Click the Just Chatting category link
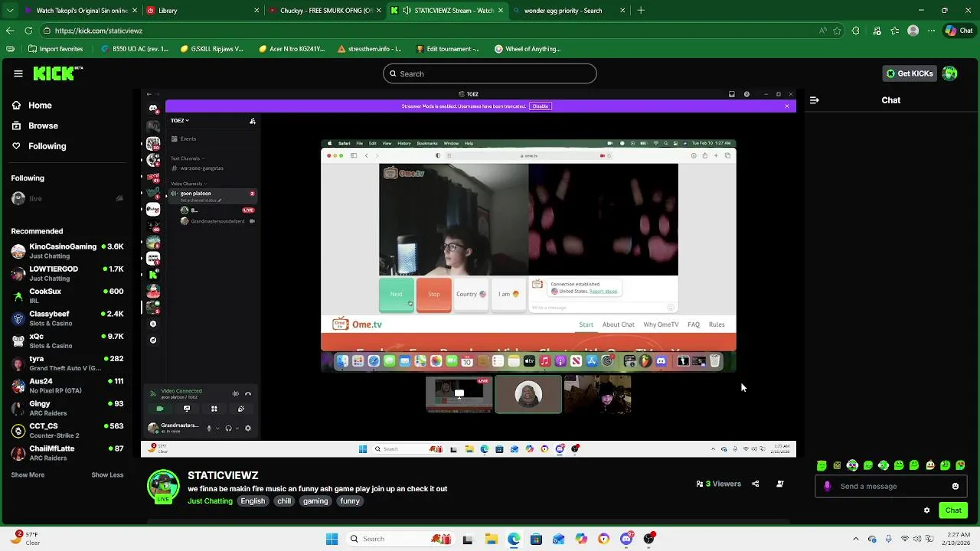Viewport: 980px width, 551px height. coord(210,501)
